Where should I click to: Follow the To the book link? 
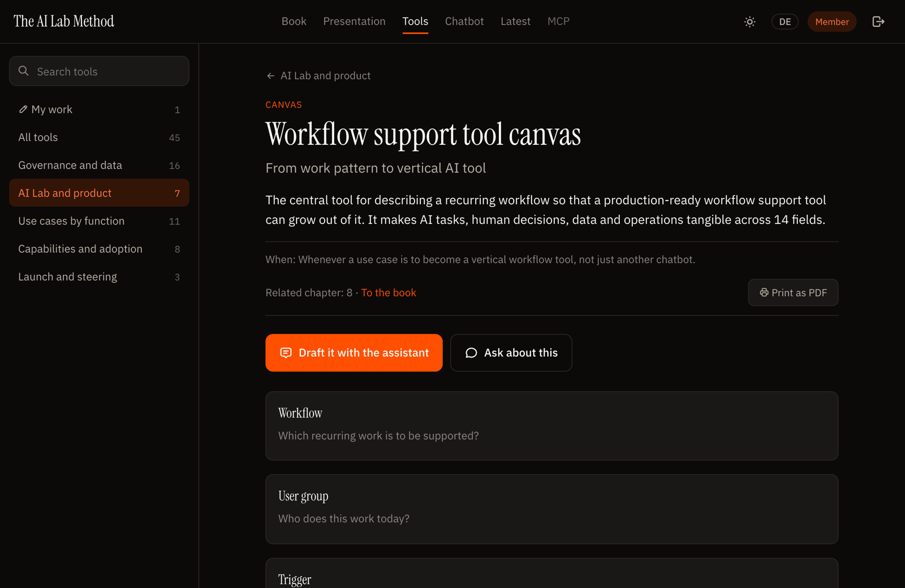click(x=389, y=292)
